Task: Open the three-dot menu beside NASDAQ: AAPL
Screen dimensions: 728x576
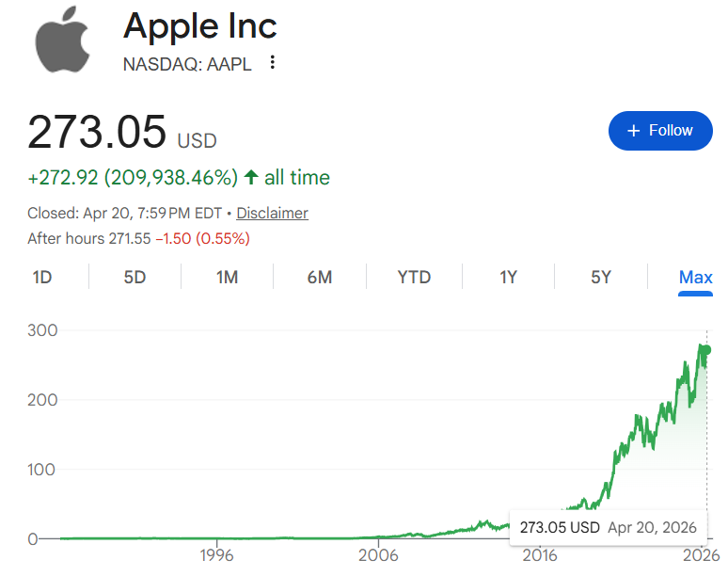Action: [x=273, y=63]
